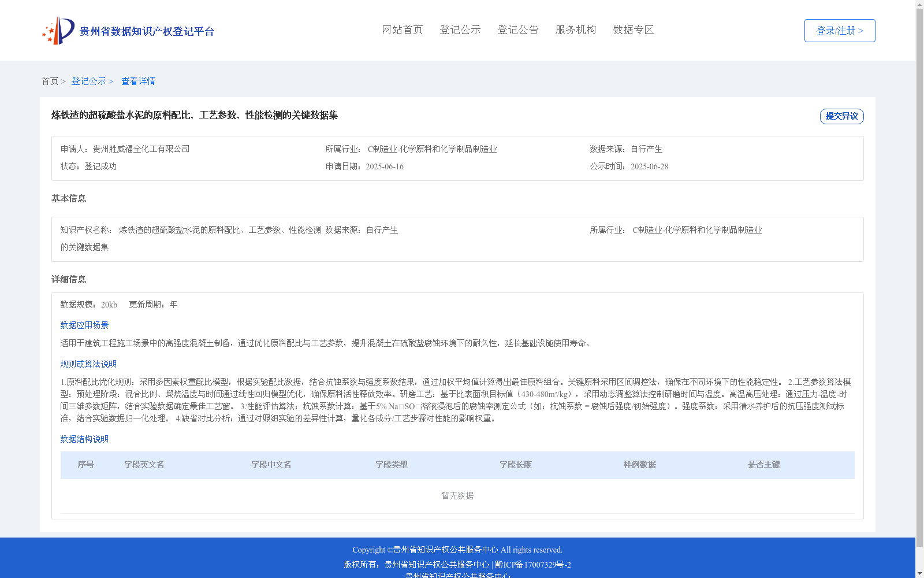Click the 字段类型 column header

(392, 465)
